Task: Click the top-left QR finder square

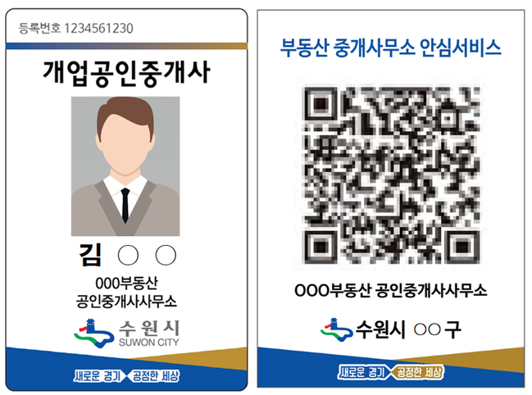Action: (x=320, y=104)
